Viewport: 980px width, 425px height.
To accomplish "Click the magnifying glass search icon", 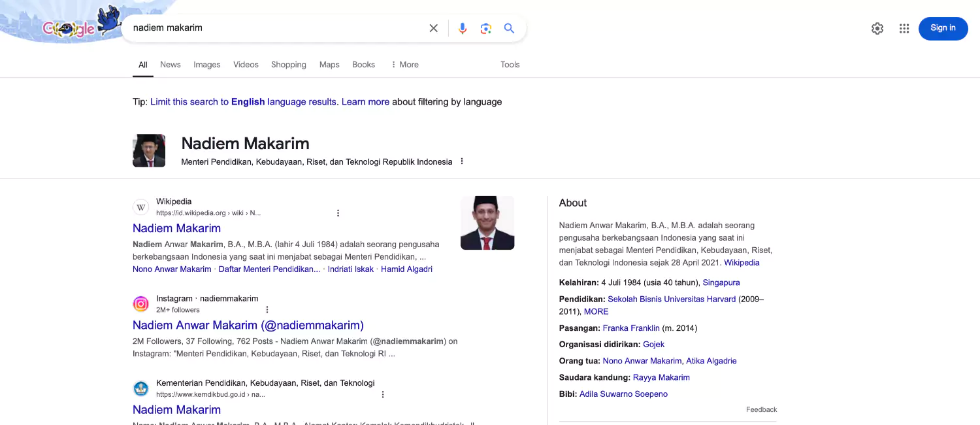I will coord(509,28).
